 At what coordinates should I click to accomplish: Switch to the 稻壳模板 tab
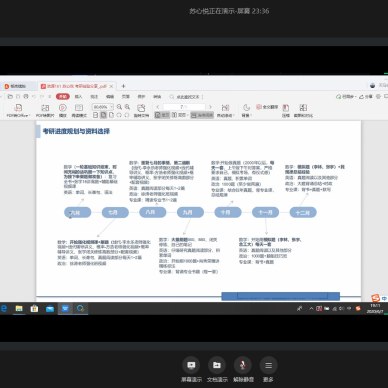pyautogui.click(x=18, y=86)
